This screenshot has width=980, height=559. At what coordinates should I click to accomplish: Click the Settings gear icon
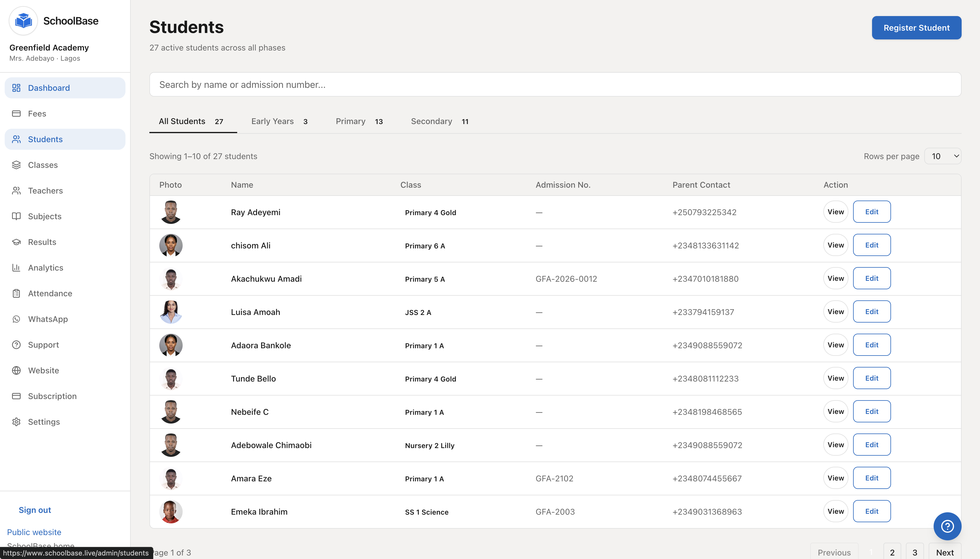coord(16,422)
